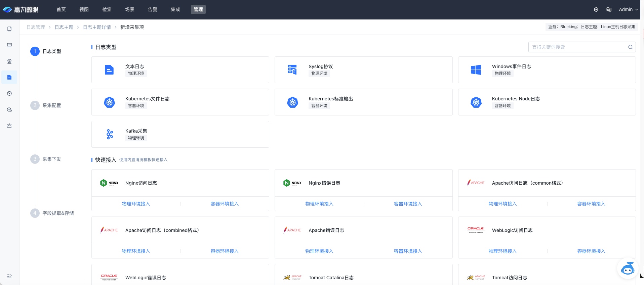Select the 管理 navigation tab
Screen dimensions: 644x285
198,9
